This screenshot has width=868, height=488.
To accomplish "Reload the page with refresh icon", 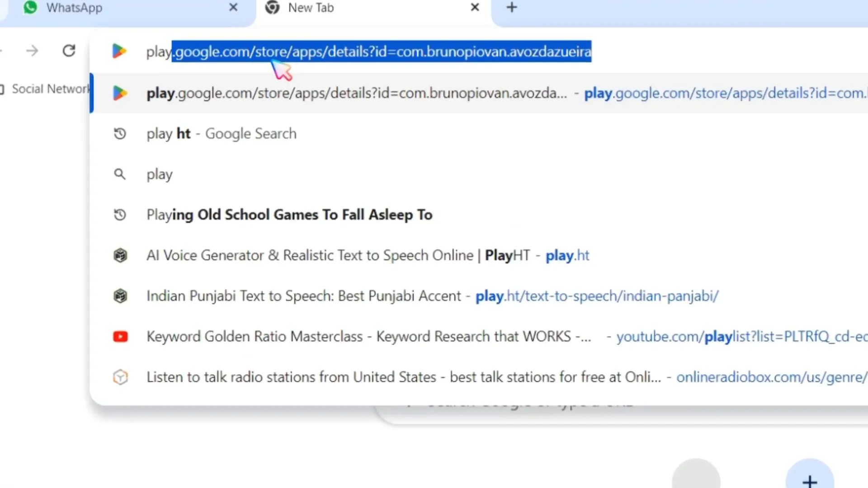I will (69, 51).
